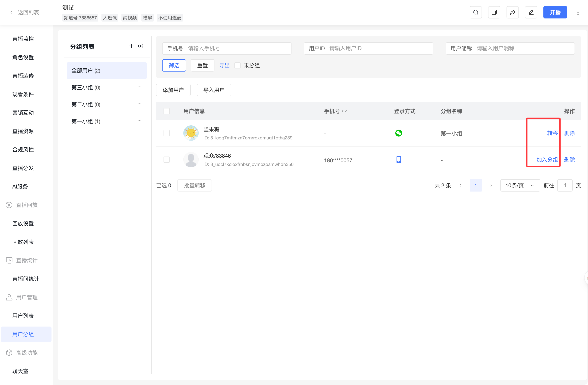The width and height of the screenshot is (588, 385).
Task: Click 删除 for 观众/83846 row
Action: 570,159
